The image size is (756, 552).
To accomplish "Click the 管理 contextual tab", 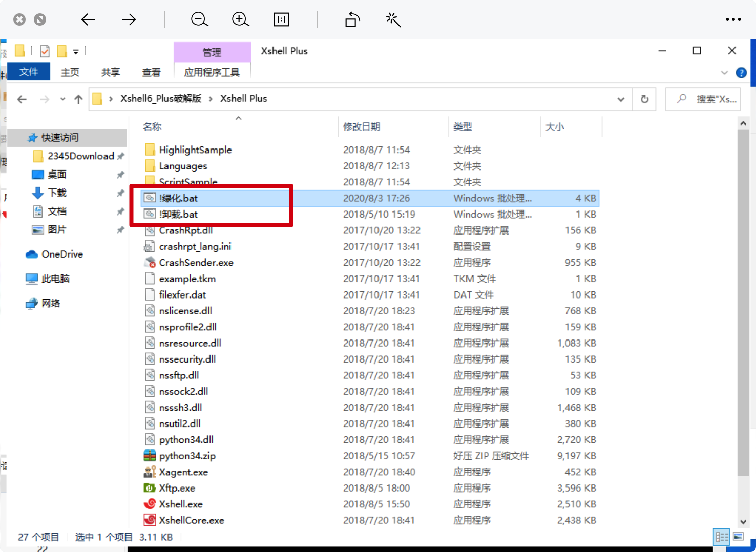I will 212,52.
